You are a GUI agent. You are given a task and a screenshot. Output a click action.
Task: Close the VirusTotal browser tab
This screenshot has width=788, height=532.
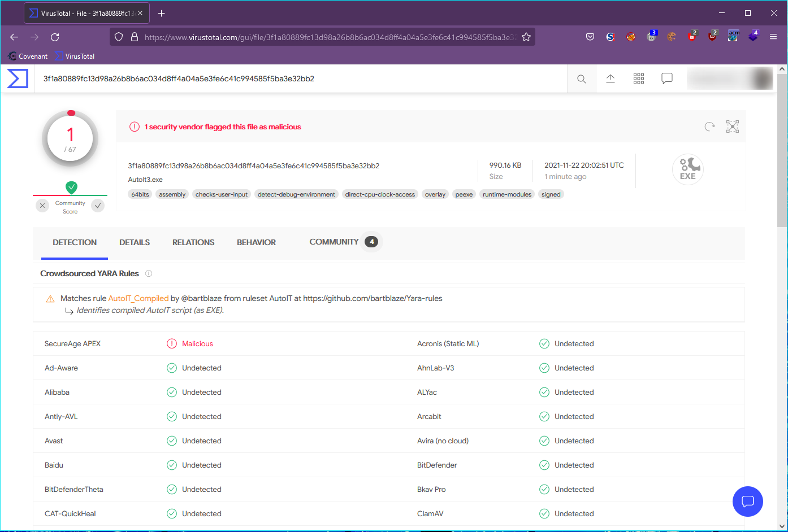point(140,13)
